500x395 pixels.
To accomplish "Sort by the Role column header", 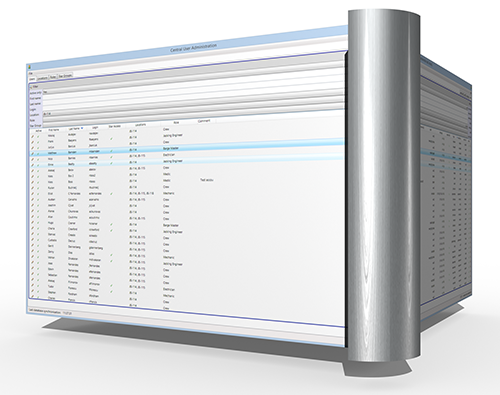I will [x=176, y=122].
